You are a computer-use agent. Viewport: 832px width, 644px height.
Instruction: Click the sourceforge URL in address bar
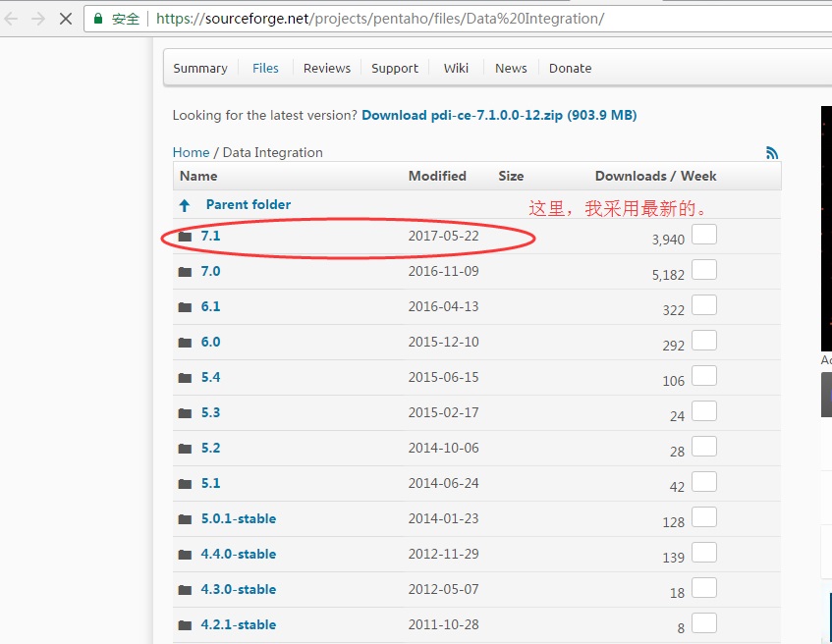click(380, 19)
